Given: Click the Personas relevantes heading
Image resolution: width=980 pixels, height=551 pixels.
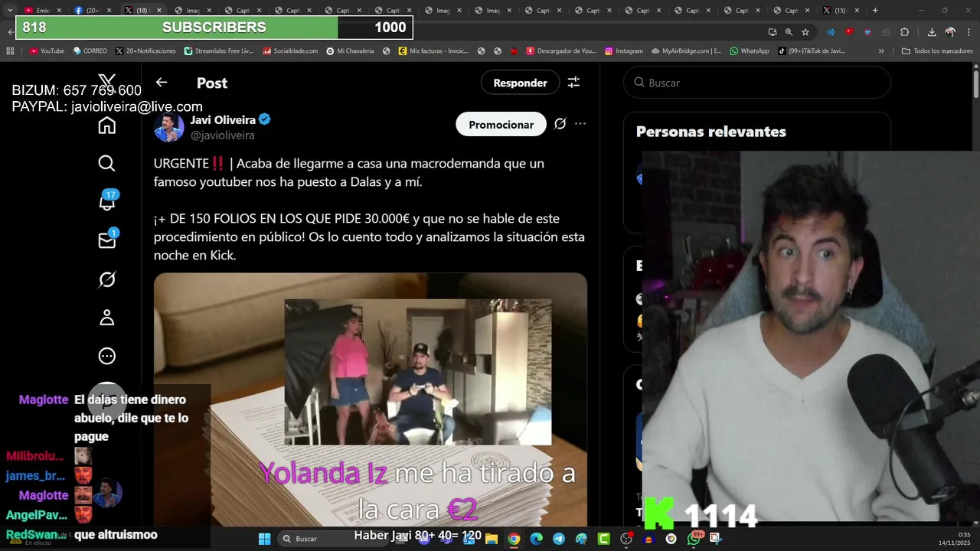Looking at the screenshot, I should [711, 132].
